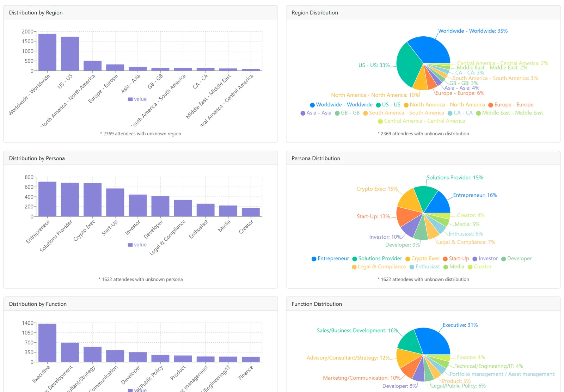Viewport: 564px width, 392px height.
Task: Click the green US slice in Region pie
Action: tap(409, 65)
